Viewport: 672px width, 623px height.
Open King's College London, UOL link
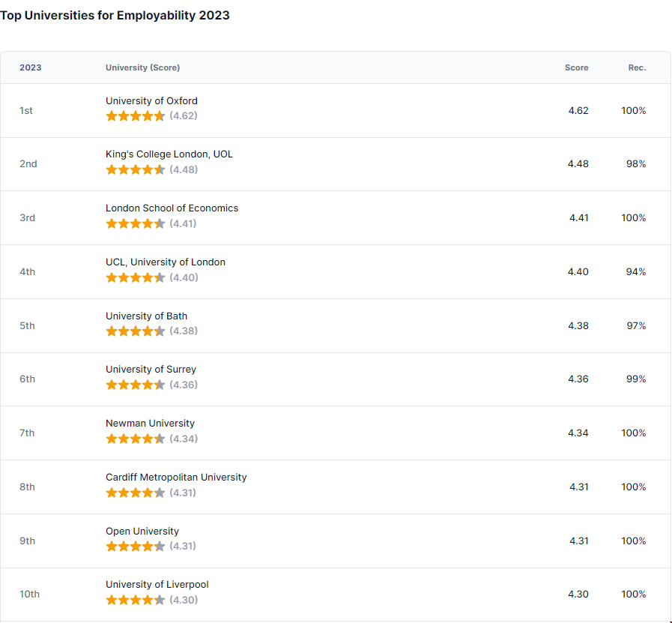[x=169, y=154]
